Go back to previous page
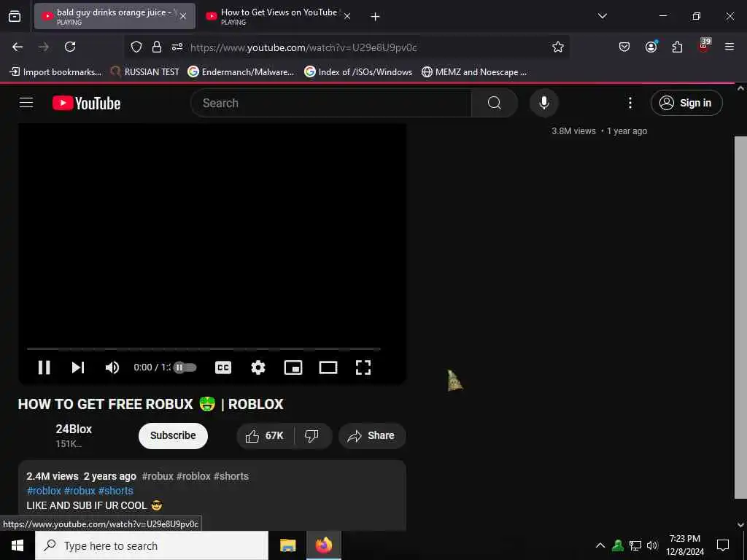 [x=18, y=47]
